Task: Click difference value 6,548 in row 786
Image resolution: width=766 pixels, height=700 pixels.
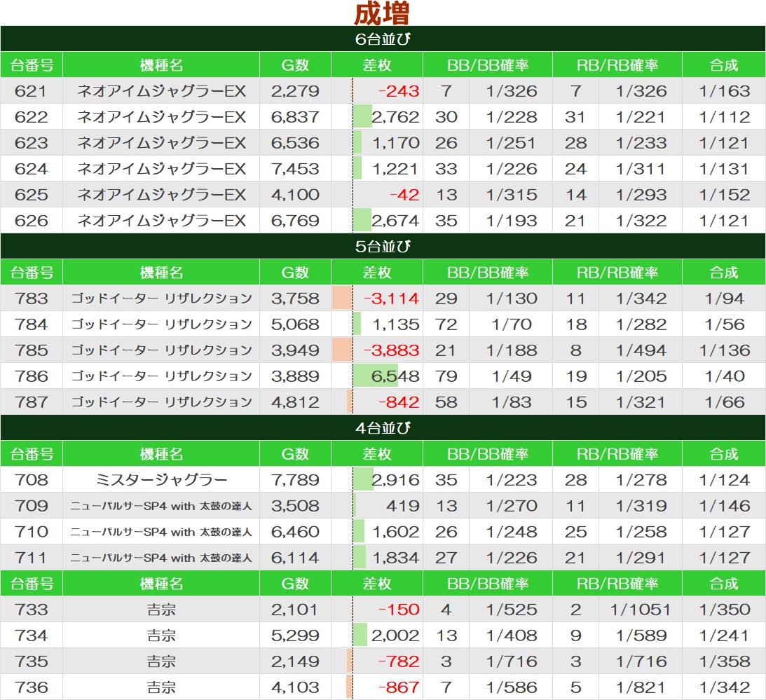Action: [395, 376]
